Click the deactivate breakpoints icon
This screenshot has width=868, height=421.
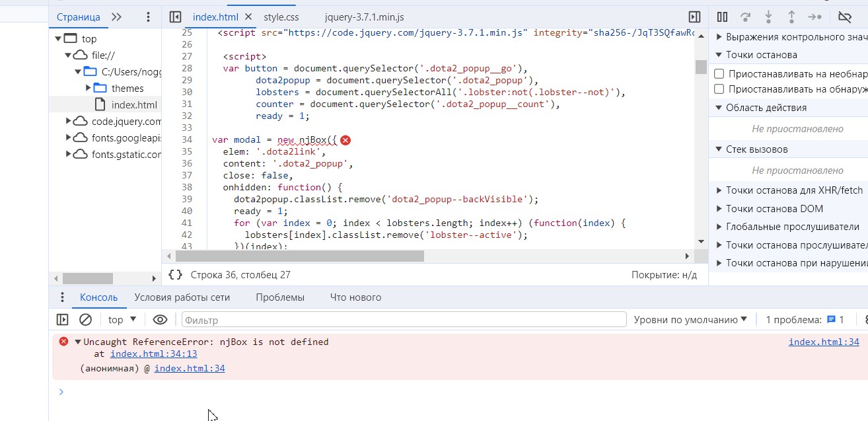coord(844,17)
